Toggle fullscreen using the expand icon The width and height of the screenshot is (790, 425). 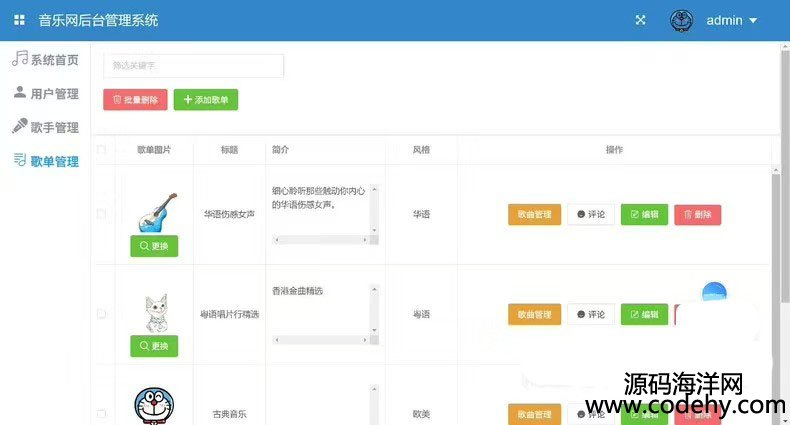click(x=640, y=20)
